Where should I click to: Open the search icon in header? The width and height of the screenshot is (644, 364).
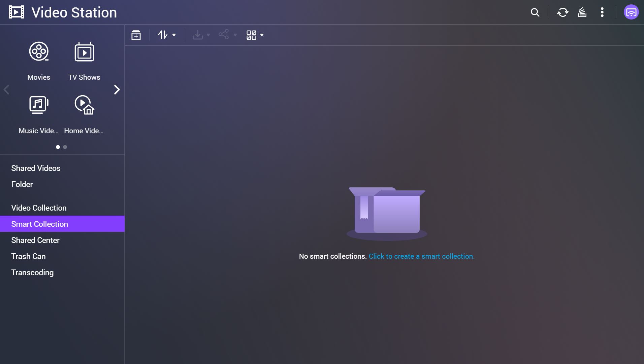pos(535,12)
